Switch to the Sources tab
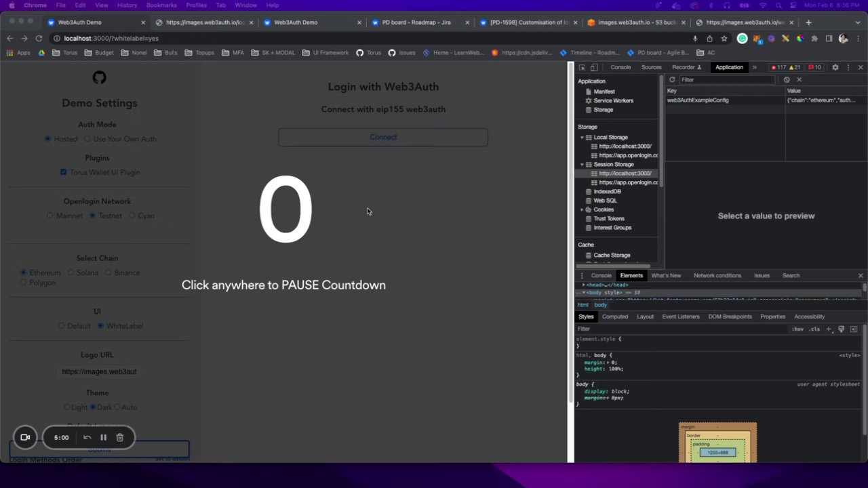This screenshot has width=868, height=488. coord(651,67)
